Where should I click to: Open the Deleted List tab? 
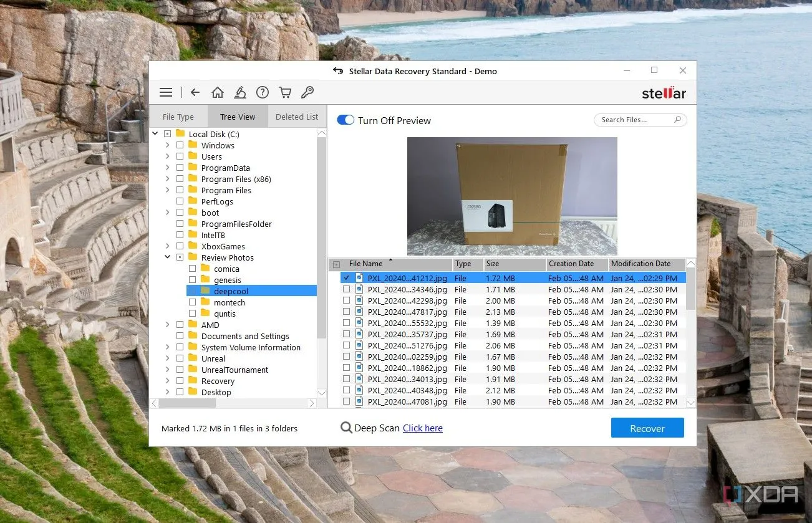tap(297, 117)
